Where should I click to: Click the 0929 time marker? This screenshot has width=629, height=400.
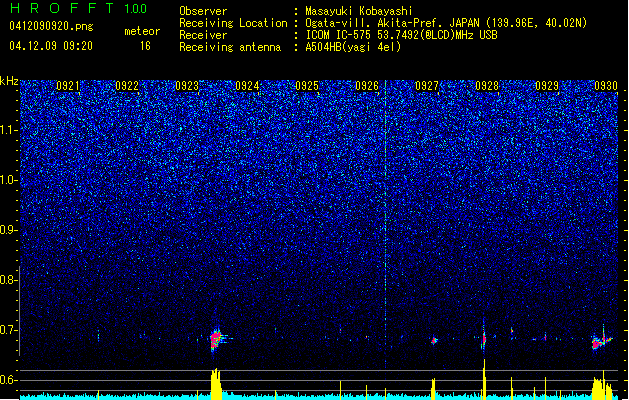coord(547,86)
